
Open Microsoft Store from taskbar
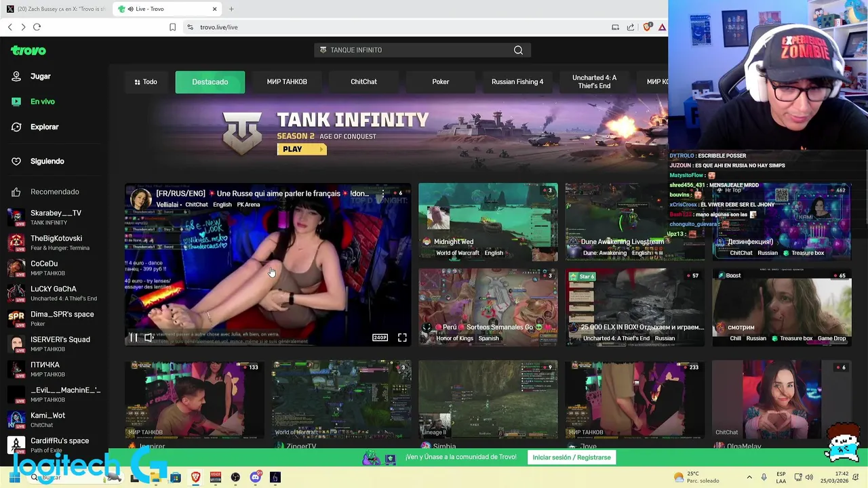point(176,477)
